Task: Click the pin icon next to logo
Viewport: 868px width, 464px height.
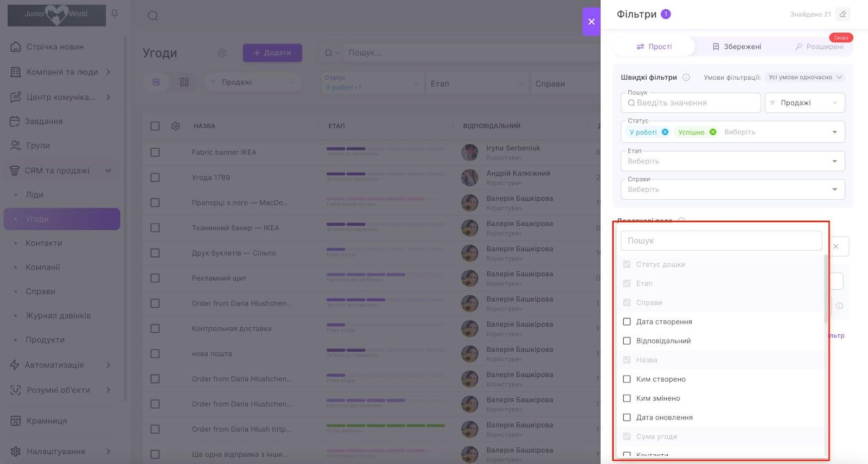Action: (114, 14)
